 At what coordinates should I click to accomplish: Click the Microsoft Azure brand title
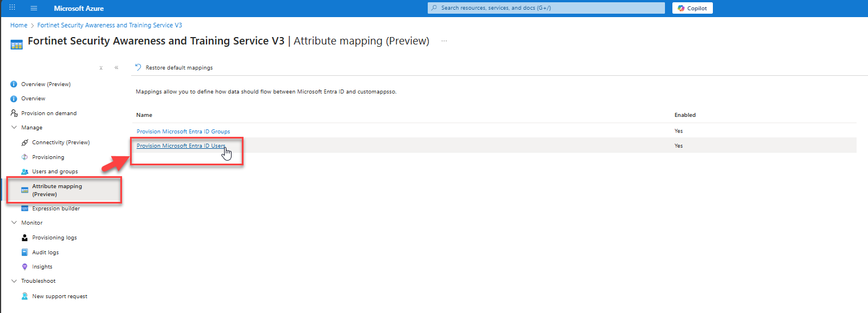[79, 9]
